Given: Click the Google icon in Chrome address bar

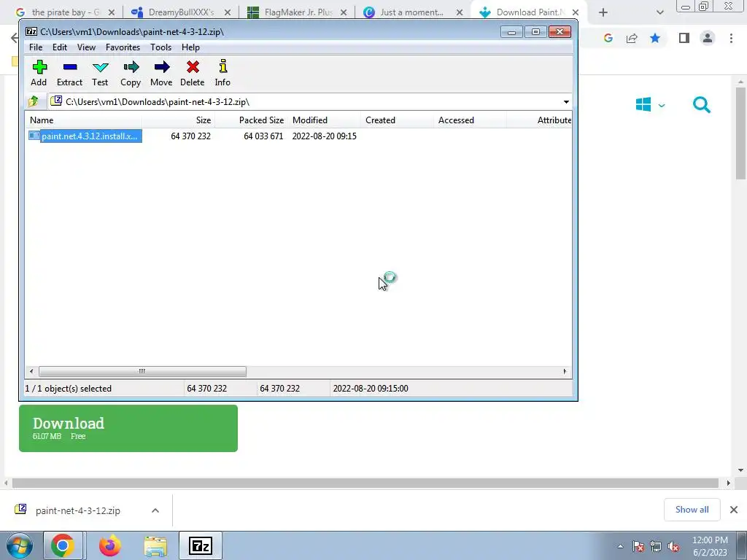Looking at the screenshot, I should click(608, 38).
